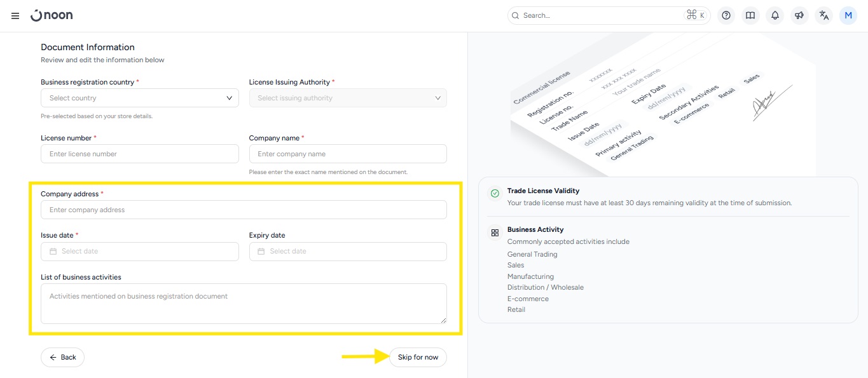This screenshot has width=868, height=378.
Task: Expand the License Issuing Authority dropdown
Action: pos(348,98)
